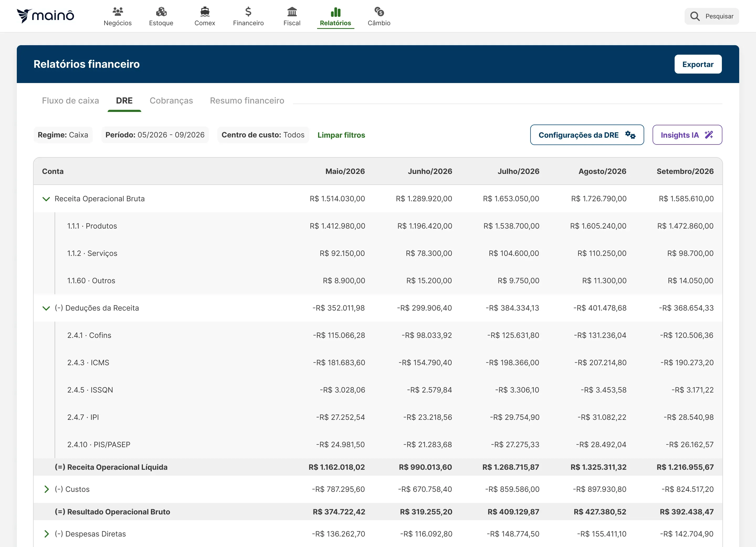Click the magic wand icon in Insights IA

pyautogui.click(x=709, y=135)
